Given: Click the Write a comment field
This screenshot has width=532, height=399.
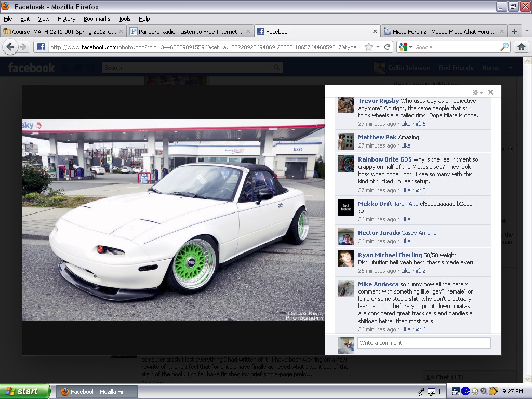Looking at the screenshot, I should (x=423, y=343).
